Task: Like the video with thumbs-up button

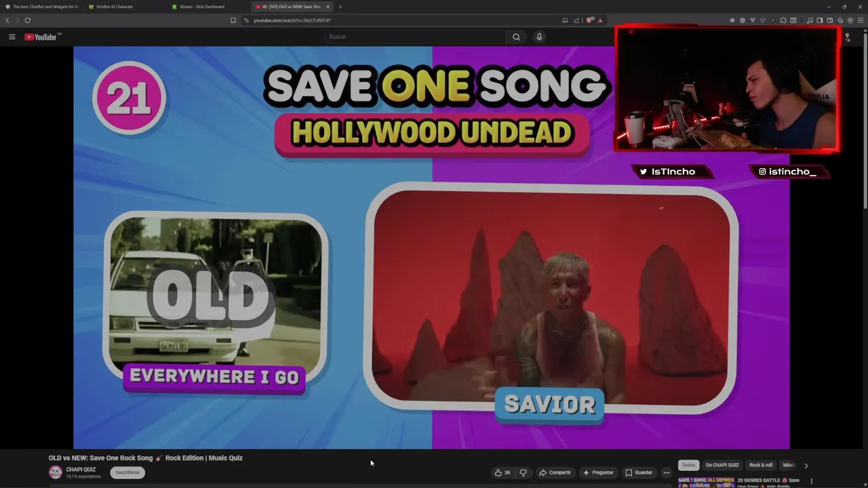Action: (x=502, y=472)
